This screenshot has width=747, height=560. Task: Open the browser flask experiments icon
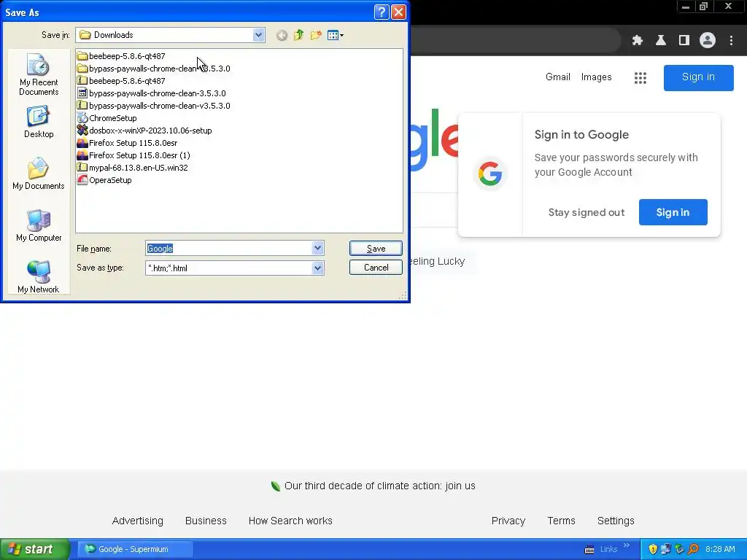661,41
